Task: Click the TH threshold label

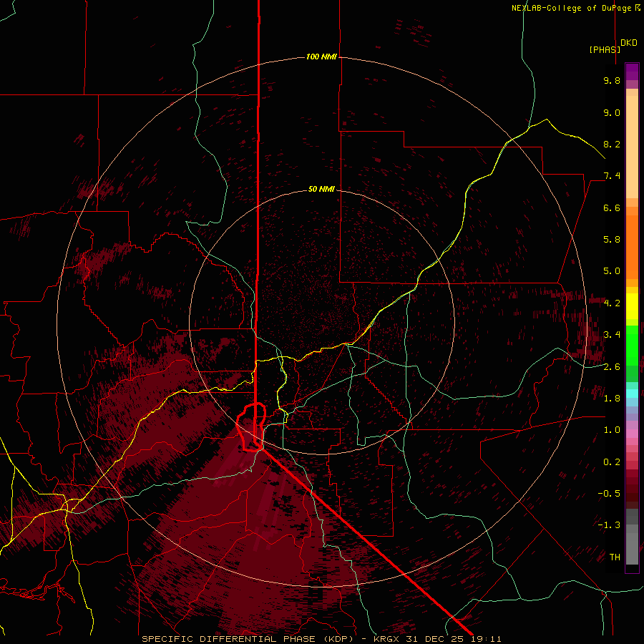Action: tap(615, 557)
